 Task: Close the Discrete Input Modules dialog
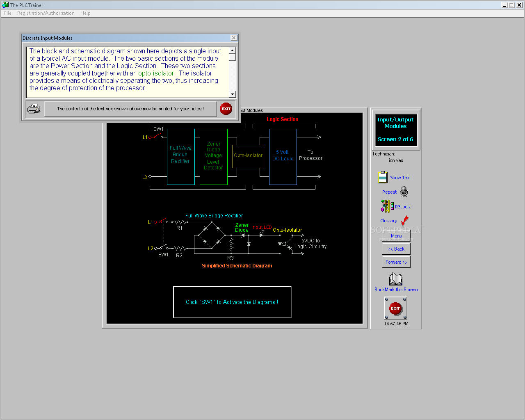point(234,38)
